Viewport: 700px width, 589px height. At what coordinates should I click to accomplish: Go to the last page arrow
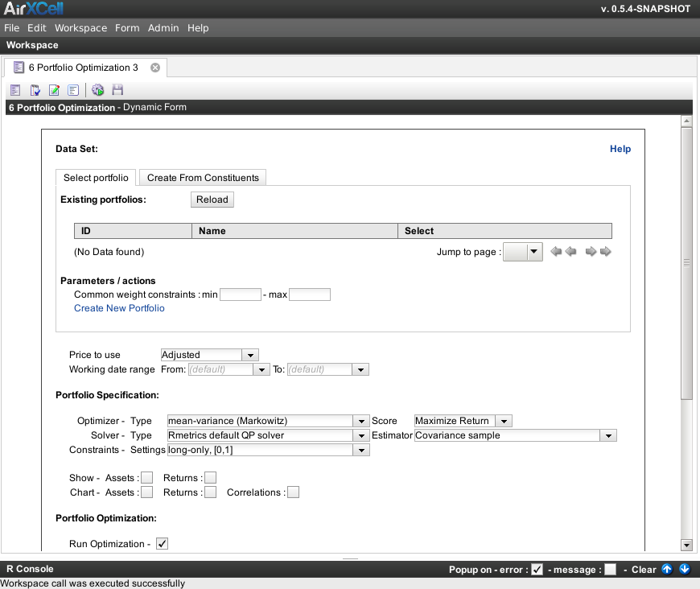606,252
